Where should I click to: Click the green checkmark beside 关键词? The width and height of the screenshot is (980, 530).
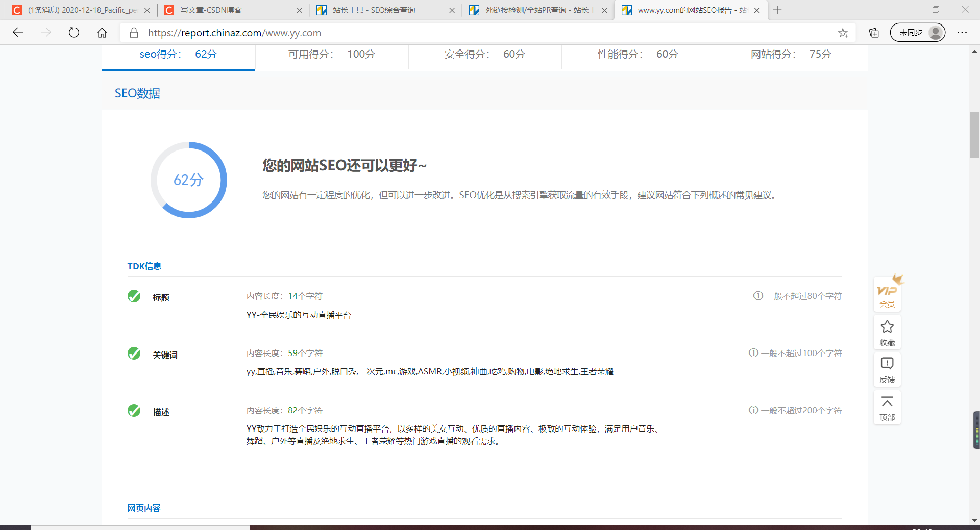[x=134, y=354]
